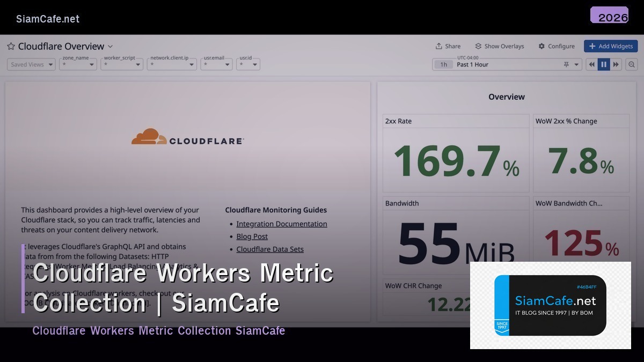
Task: Click the rewind time navigation arrows
Action: (x=591, y=64)
